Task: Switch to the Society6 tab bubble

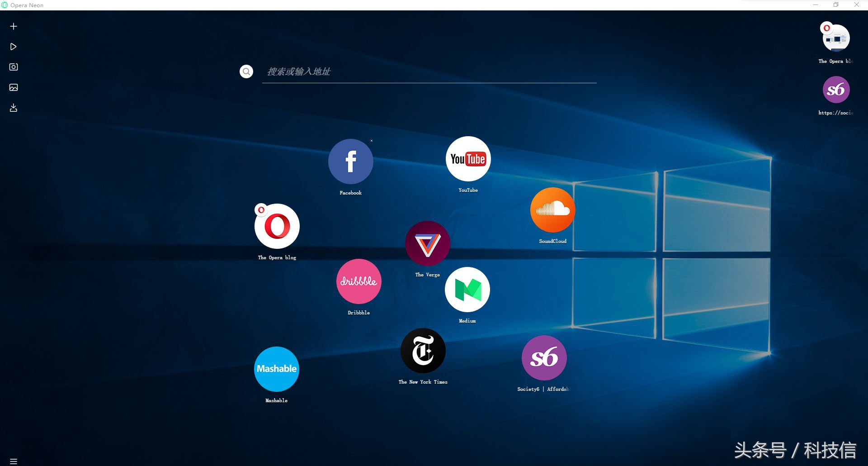Action: (x=836, y=90)
